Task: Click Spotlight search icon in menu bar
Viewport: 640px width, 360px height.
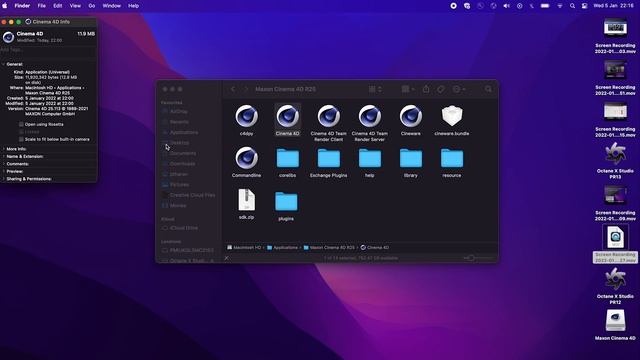Action: point(572,6)
